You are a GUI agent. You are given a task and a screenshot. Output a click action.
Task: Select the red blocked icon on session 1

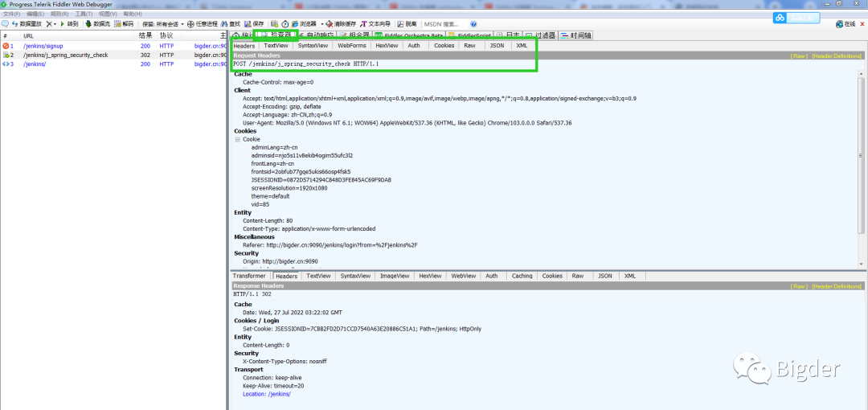pyautogui.click(x=6, y=46)
